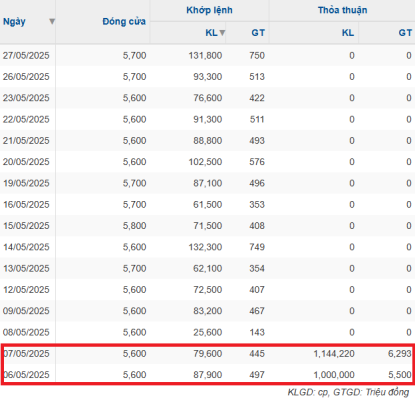Click the 131,800 volume cell
415x400 pixels.
click(205, 55)
